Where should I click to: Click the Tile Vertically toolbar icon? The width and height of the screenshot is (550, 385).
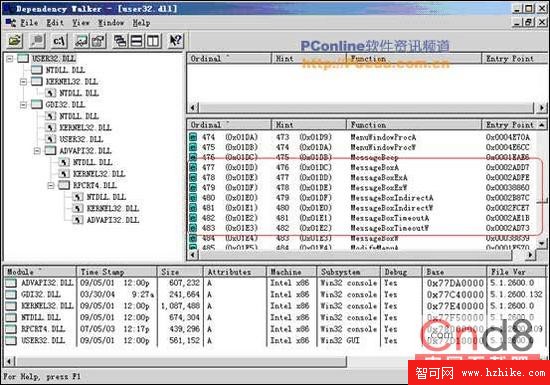click(153, 41)
